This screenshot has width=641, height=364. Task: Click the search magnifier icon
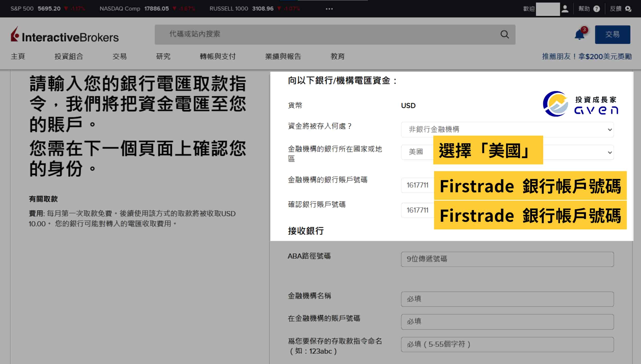[x=504, y=34]
